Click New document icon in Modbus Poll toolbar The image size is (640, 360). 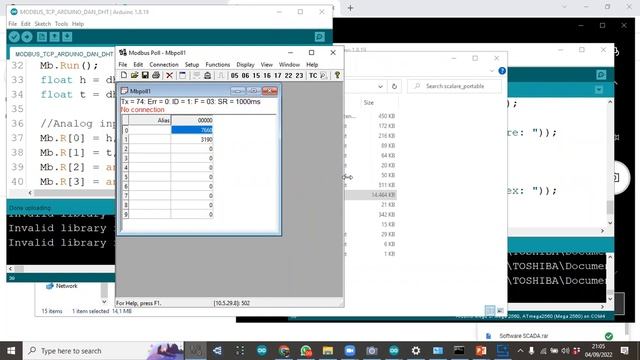click(124, 75)
